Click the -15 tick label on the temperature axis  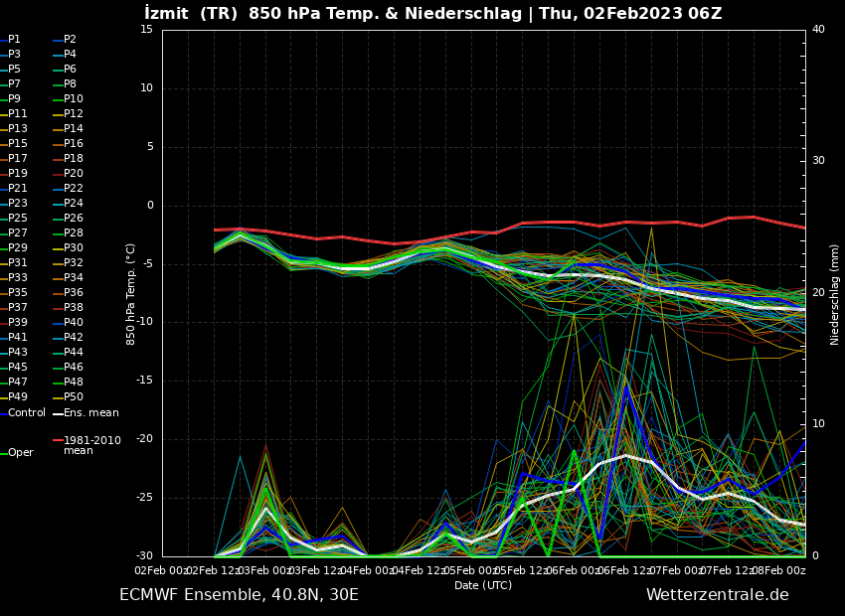143,381
